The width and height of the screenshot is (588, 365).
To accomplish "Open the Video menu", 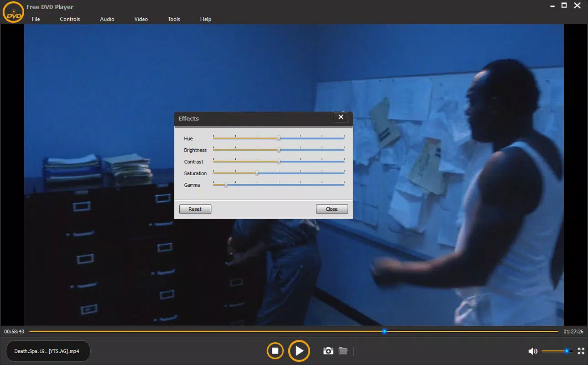I will click(141, 19).
